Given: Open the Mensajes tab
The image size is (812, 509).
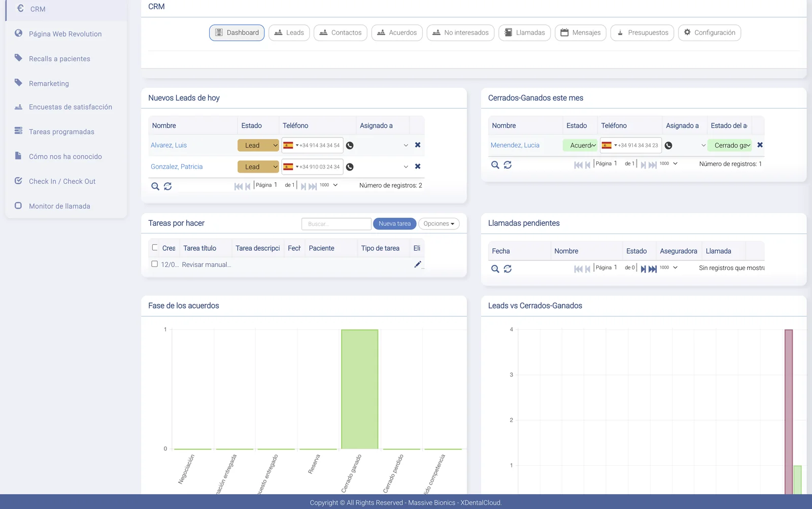Looking at the screenshot, I should click(x=580, y=32).
